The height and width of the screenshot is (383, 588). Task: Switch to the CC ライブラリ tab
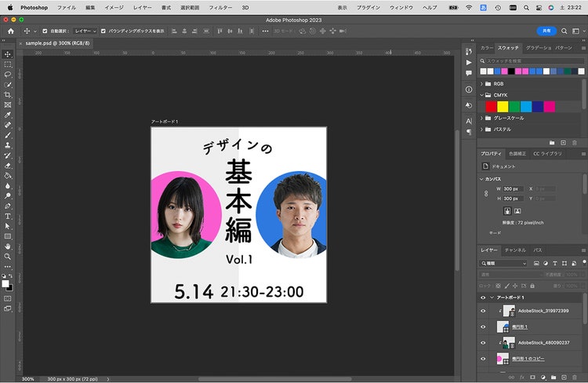(x=547, y=154)
